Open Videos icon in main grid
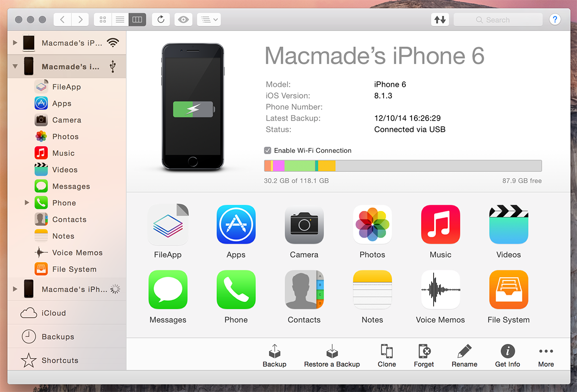Image resolution: width=577 pixels, height=392 pixels. pyautogui.click(x=509, y=225)
